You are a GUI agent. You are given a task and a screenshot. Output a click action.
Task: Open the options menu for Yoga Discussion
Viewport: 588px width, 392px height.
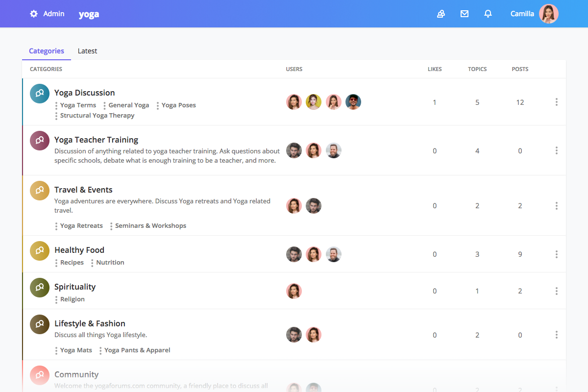pos(557,102)
